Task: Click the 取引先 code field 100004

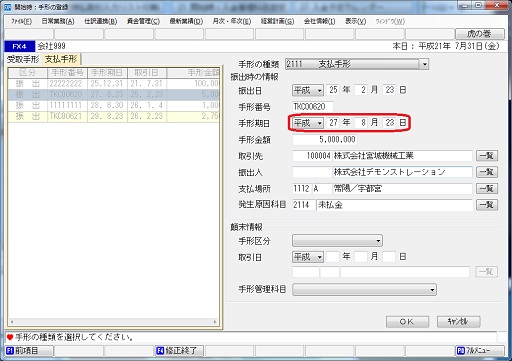Action: coord(312,156)
